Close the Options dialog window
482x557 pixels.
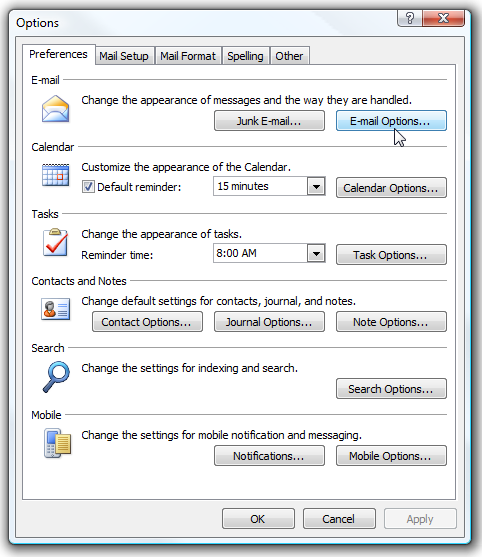[x=443, y=18]
